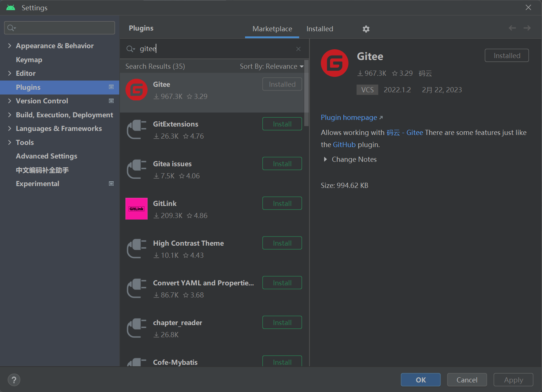542x392 pixels.
Task: Open the Plugin homepage link
Action: [x=349, y=117]
